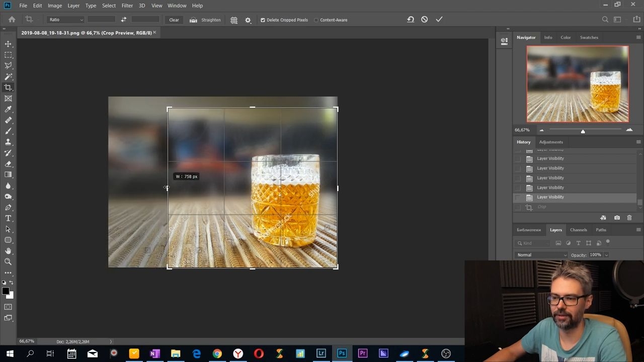Open Lightroom from the taskbar
Screen dimensions: 644x362
click(x=321, y=353)
